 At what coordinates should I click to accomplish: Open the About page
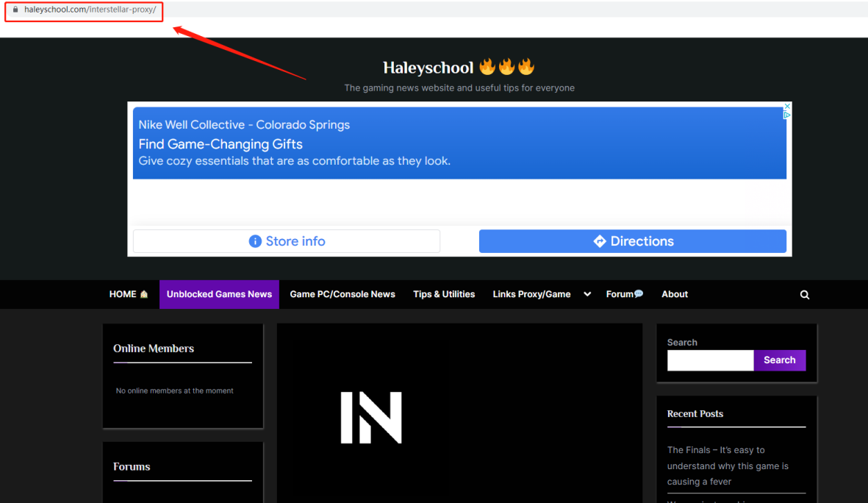675,294
